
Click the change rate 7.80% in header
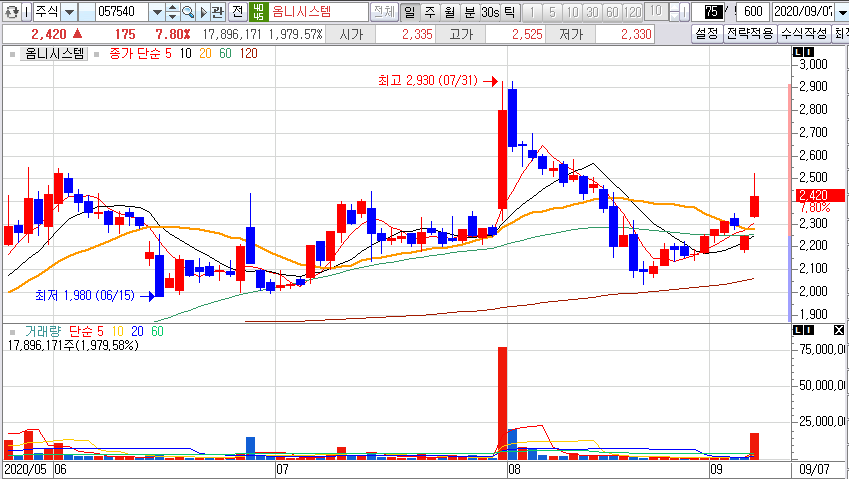tap(173, 35)
